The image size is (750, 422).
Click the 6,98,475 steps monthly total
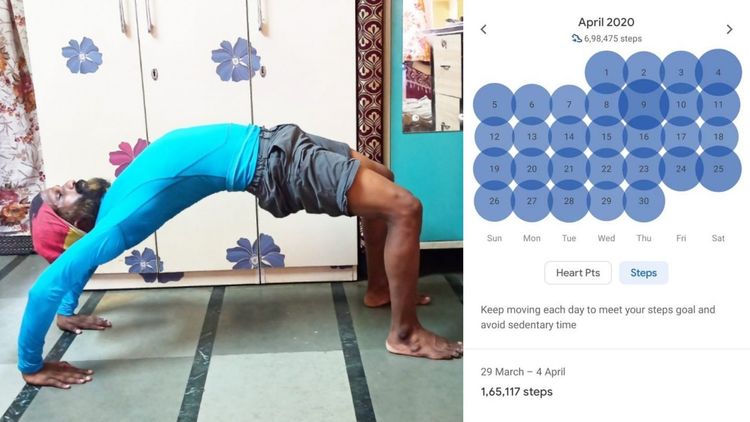(x=613, y=38)
